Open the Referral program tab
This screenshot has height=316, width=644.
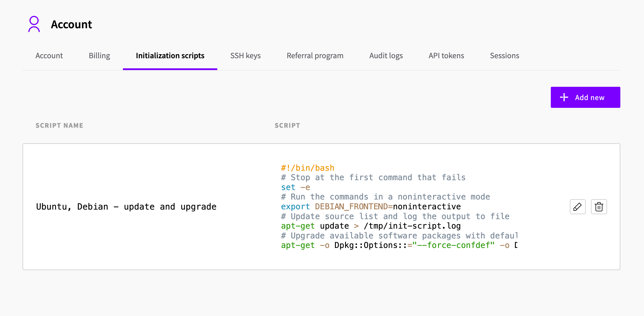(x=315, y=56)
